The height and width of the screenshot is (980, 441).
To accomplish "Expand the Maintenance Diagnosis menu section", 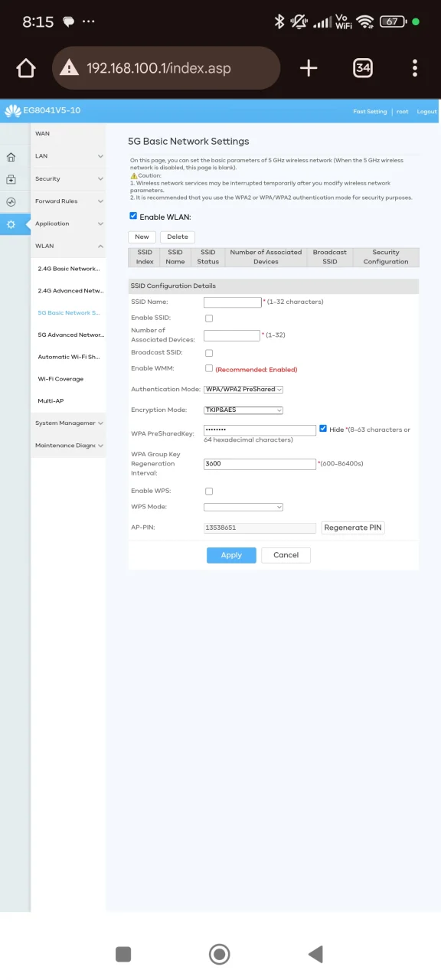I will [68, 445].
